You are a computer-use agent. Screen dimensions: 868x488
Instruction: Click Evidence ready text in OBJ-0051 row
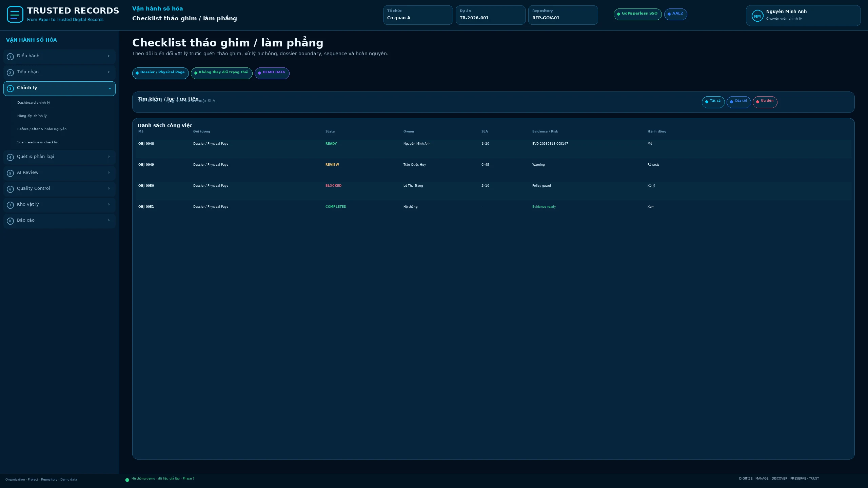click(544, 207)
